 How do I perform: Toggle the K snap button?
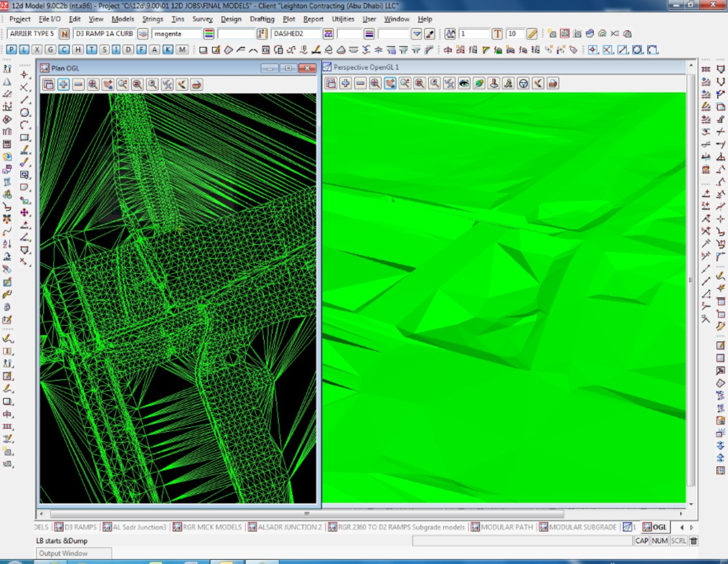coord(168,50)
